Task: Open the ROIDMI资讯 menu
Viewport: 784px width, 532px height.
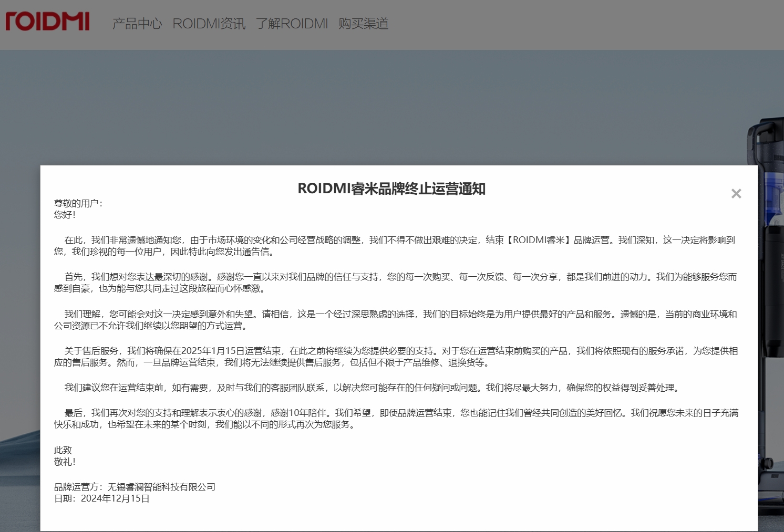Action: pos(209,24)
